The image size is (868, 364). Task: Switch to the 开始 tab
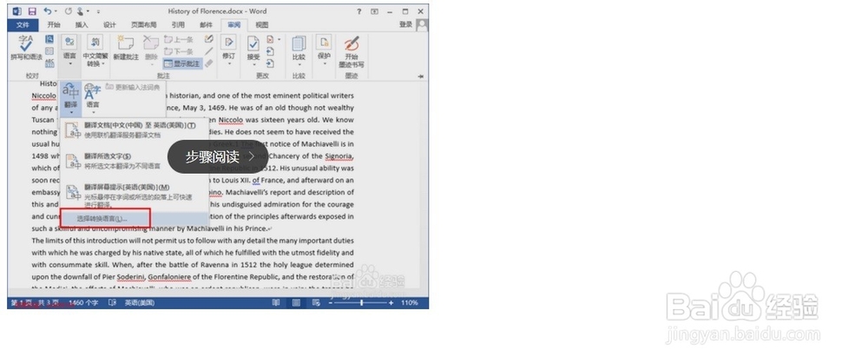click(54, 25)
